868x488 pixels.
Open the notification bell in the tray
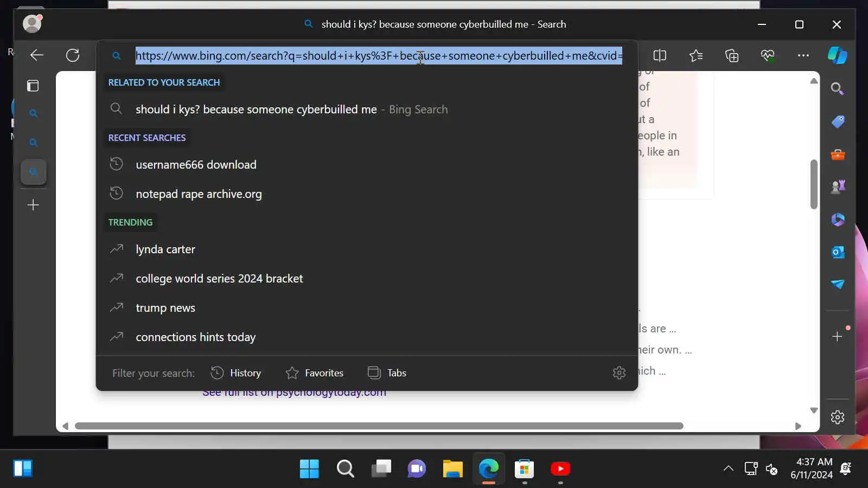pos(845,468)
